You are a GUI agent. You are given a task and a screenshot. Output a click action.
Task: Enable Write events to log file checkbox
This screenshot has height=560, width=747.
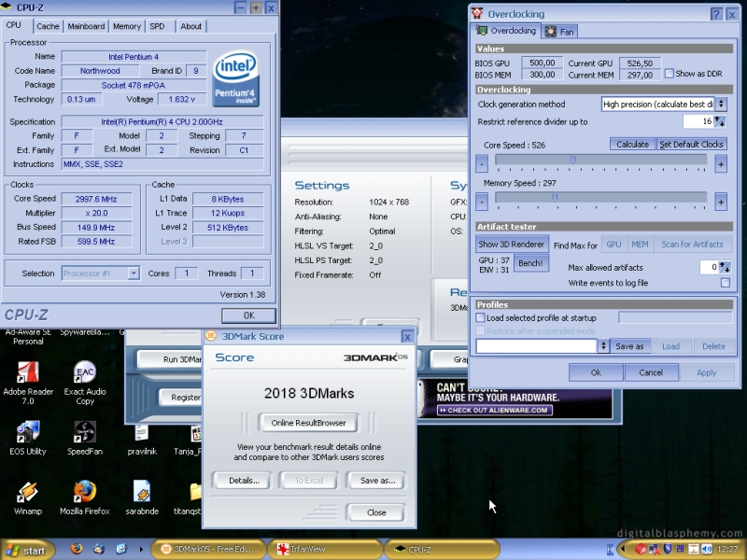point(726,283)
